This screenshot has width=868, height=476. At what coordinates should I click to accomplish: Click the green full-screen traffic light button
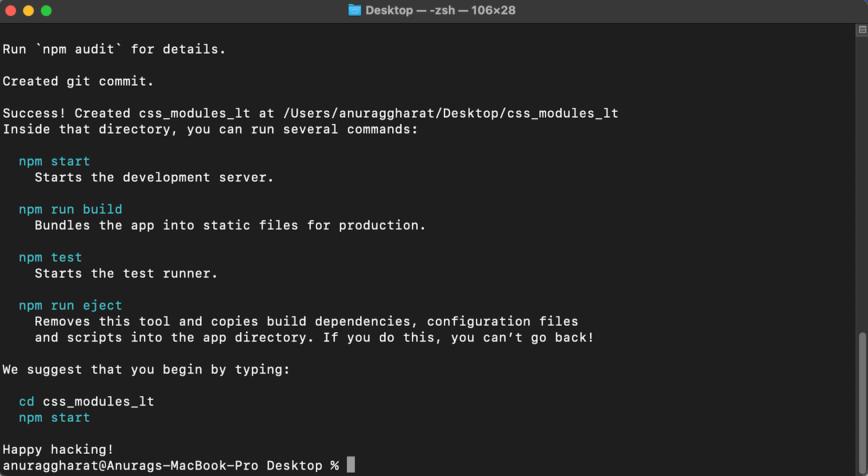47,10
